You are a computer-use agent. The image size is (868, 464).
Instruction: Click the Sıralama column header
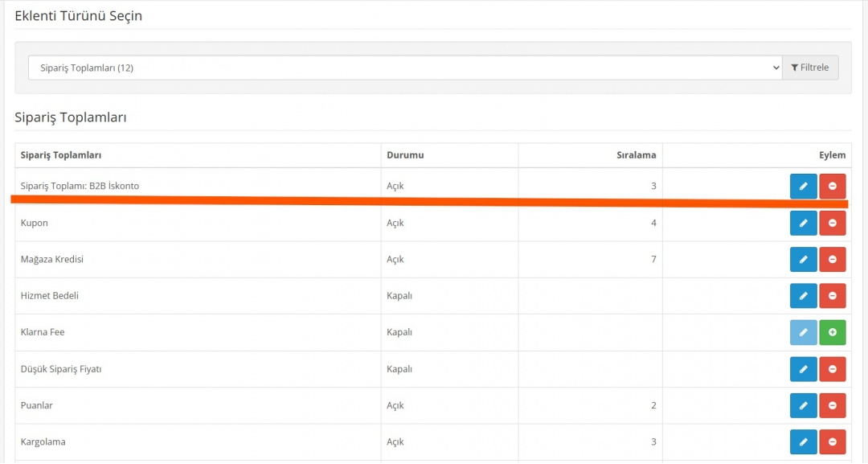tap(636, 155)
